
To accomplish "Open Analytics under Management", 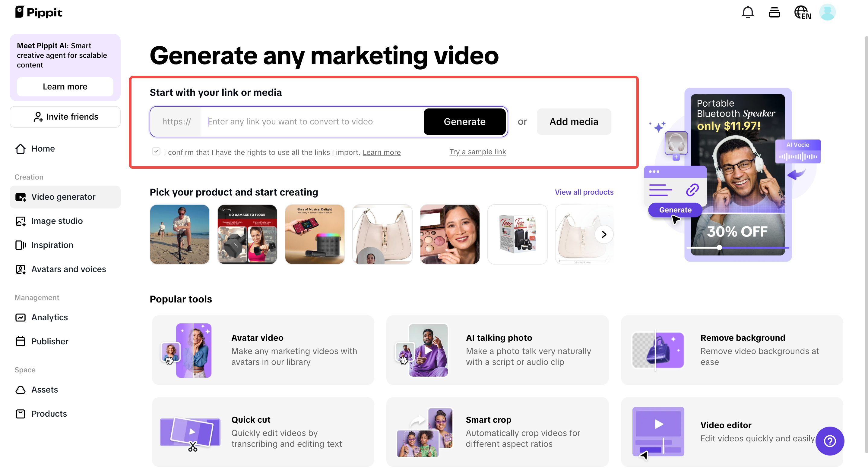I will (x=49, y=317).
